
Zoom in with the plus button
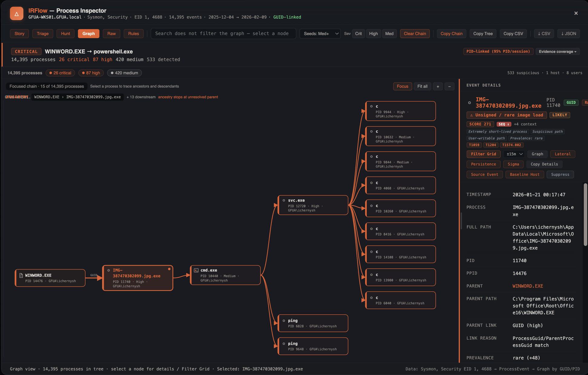pyautogui.click(x=438, y=86)
